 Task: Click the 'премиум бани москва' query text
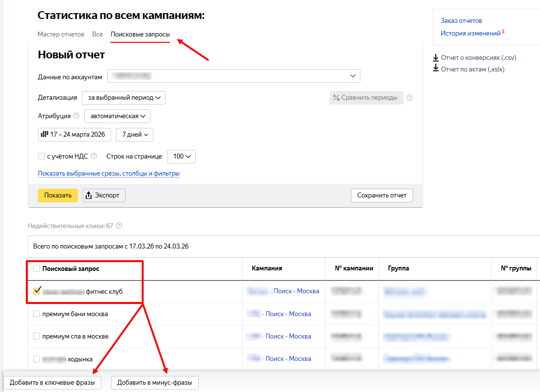tap(75, 314)
